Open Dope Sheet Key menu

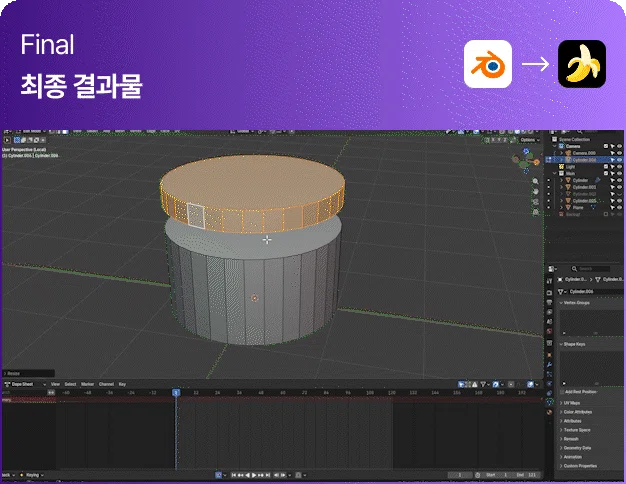[122, 384]
